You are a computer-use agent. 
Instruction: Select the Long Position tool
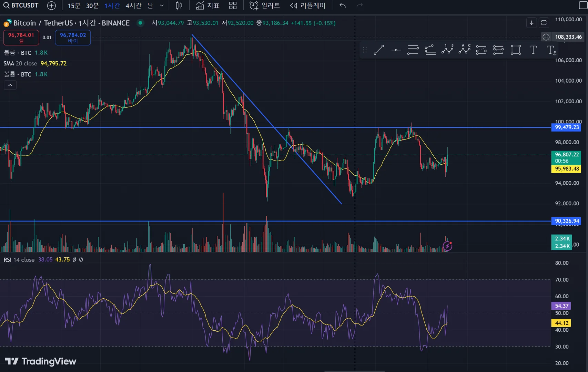tap(481, 50)
